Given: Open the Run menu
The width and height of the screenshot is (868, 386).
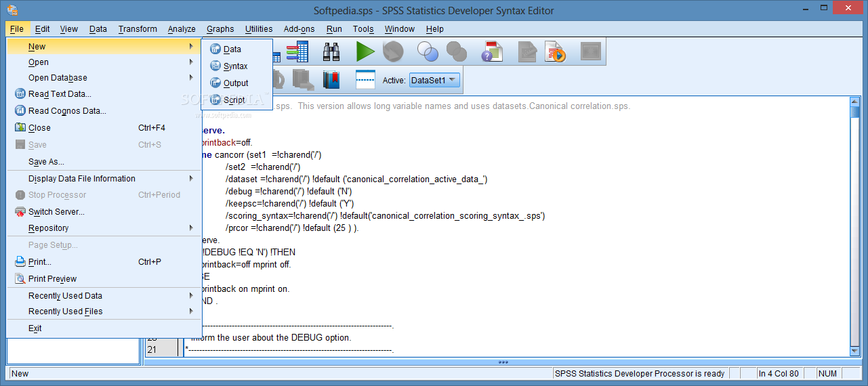Looking at the screenshot, I should [334, 28].
